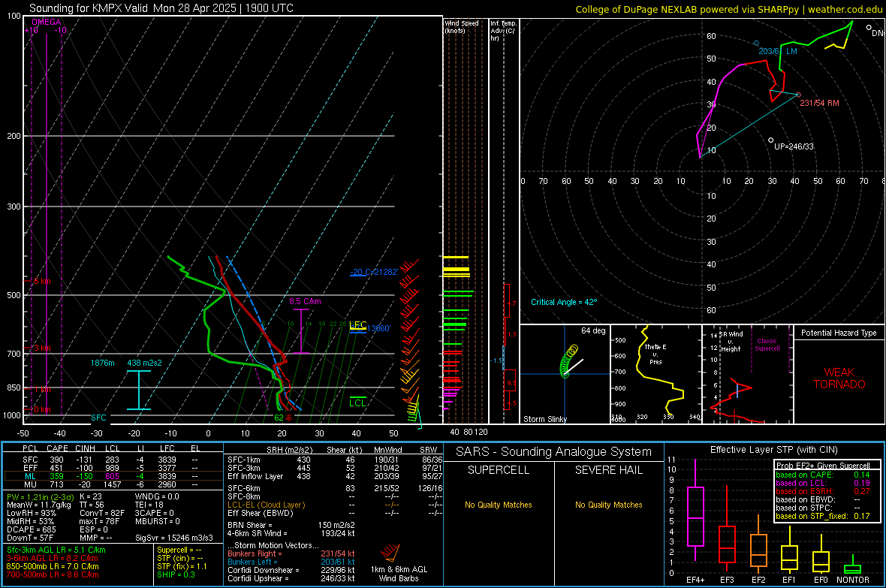Image resolution: width=886 pixels, height=588 pixels.
Task: Click the 1876m effective layer top label
Action: click(x=102, y=363)
